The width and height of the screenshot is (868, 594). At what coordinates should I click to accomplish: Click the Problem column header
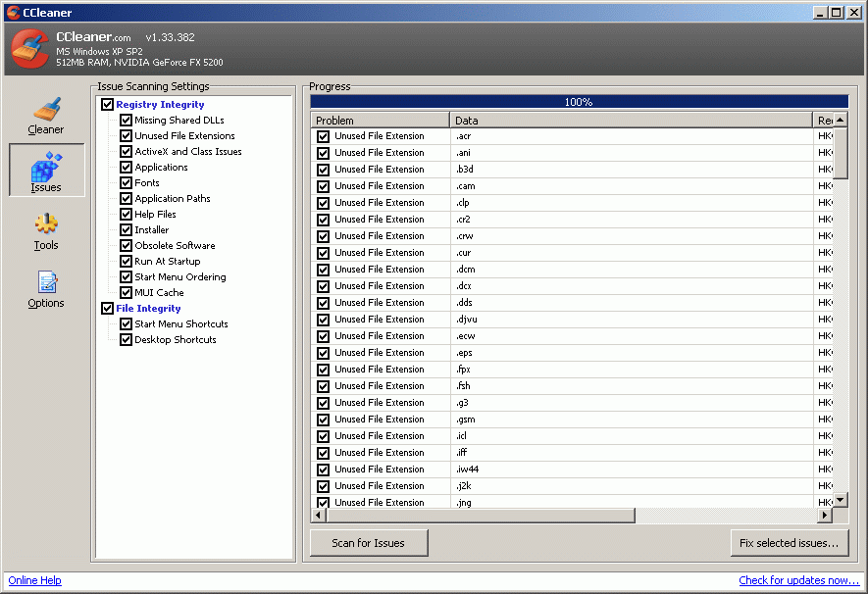coord(381,120)
